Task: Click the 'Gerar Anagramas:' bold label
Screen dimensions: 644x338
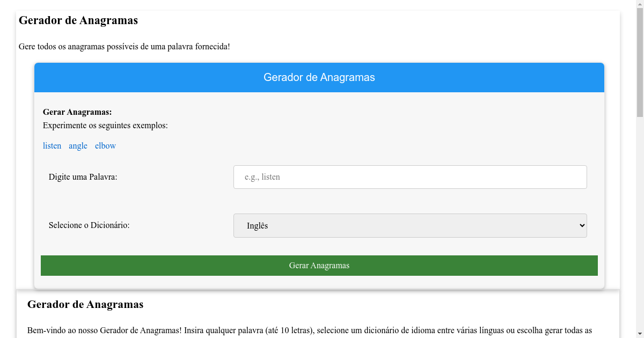Action: pos(77,112)
